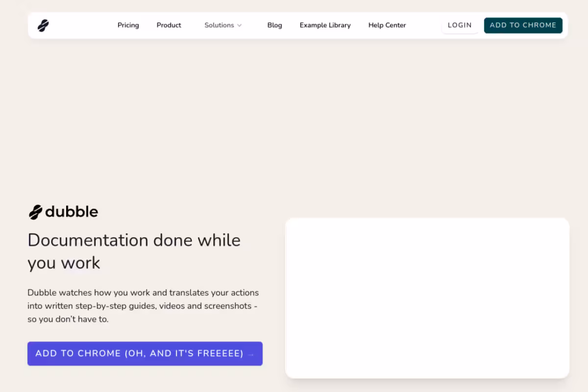Viewport: 588px width, 392px height.
Task: Go to the Product page
Action: point(169,25)
